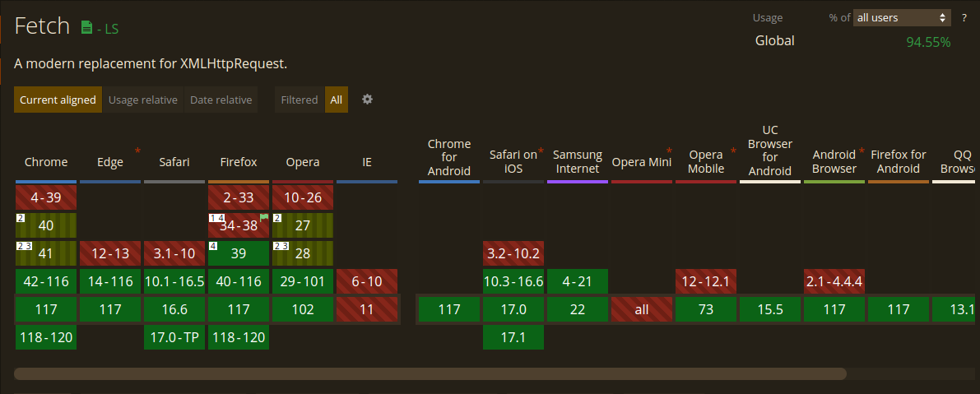This screenshot has width=980, height=394.
Task: Switch to Usage relative view
Action: point(143,100)
